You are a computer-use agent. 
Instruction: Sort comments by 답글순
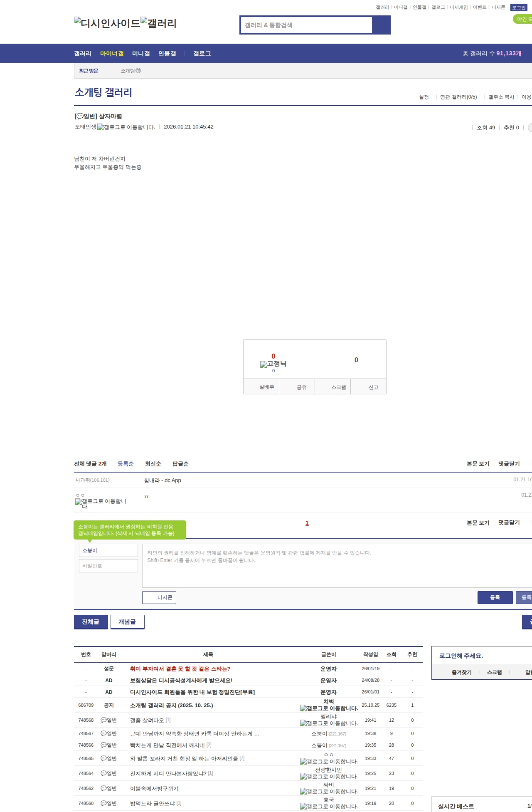tap(180, 464)
